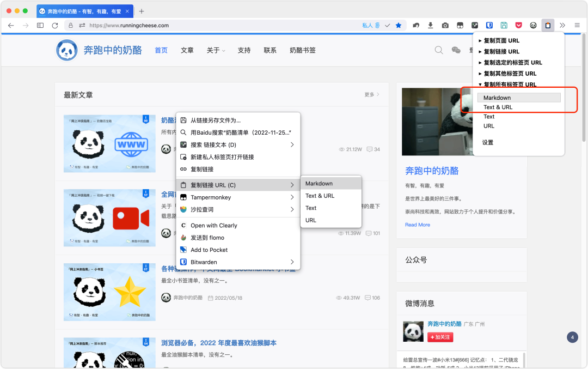Click the forward navigation arrow

(x=26, y=26)
